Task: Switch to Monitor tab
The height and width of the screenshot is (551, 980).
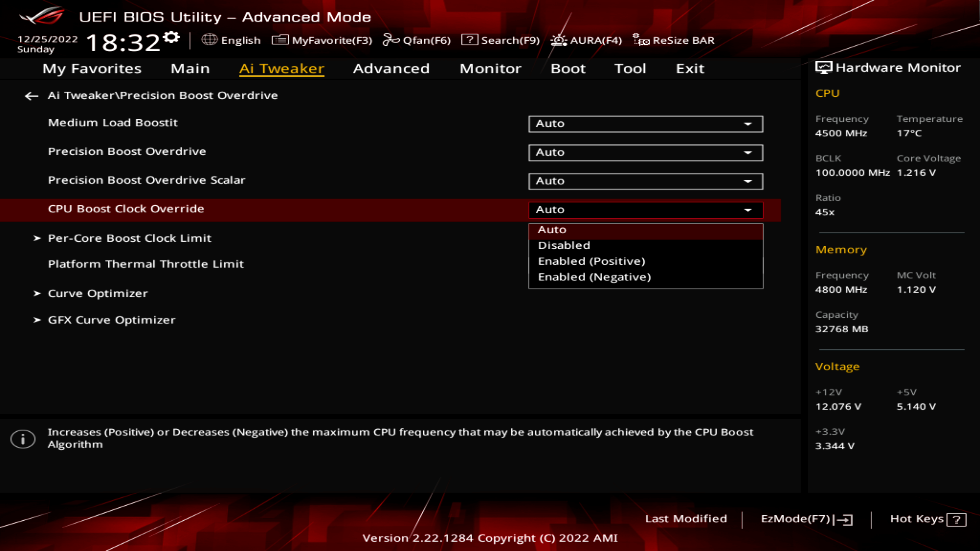Action: 490,68
